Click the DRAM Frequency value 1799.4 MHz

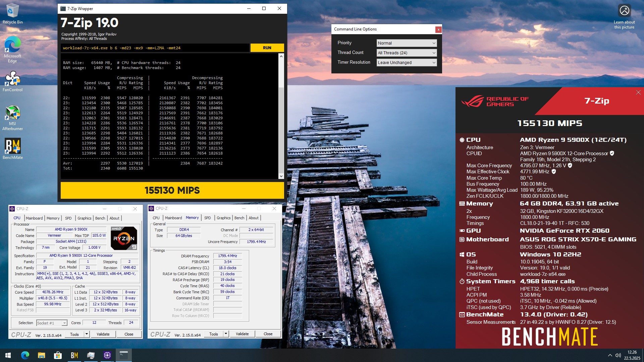[x=227, y=256]
